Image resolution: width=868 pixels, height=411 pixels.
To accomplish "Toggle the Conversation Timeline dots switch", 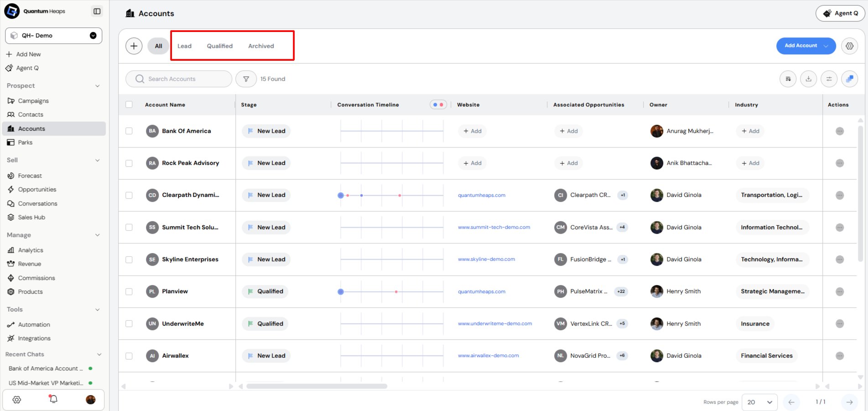I will pyautogui.click(x=438, y=105).
